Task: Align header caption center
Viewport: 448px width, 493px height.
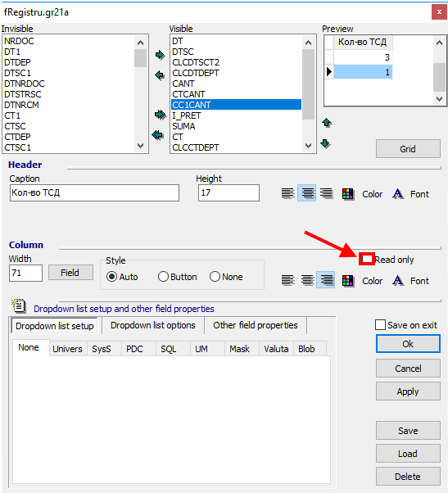Action: pos(307,193)
